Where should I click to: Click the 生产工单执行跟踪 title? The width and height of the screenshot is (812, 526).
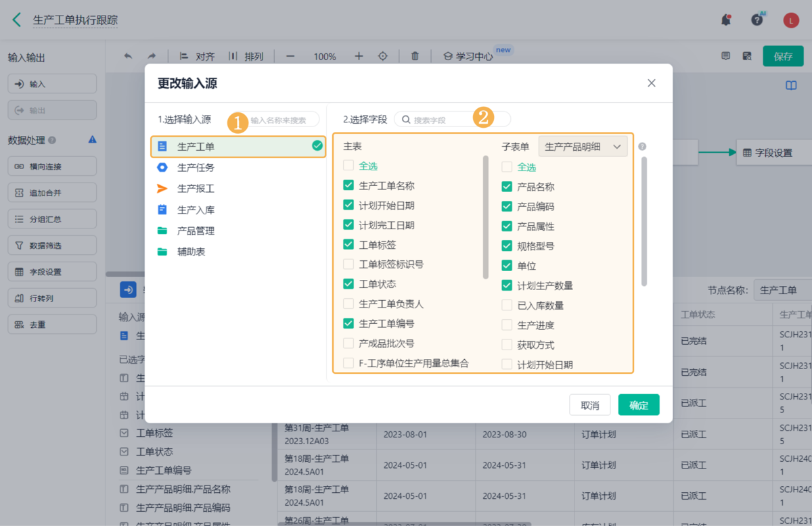[x=76, y=20]
